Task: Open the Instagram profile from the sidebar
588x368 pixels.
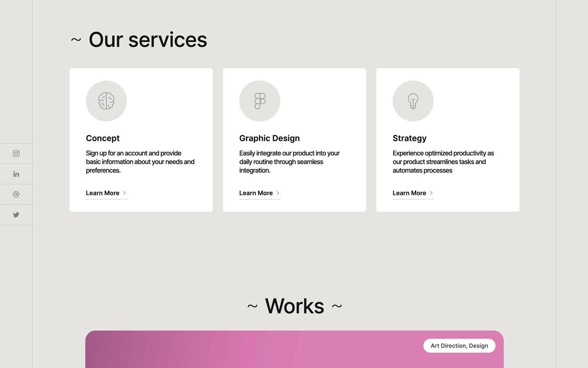Action: point(16,153)
